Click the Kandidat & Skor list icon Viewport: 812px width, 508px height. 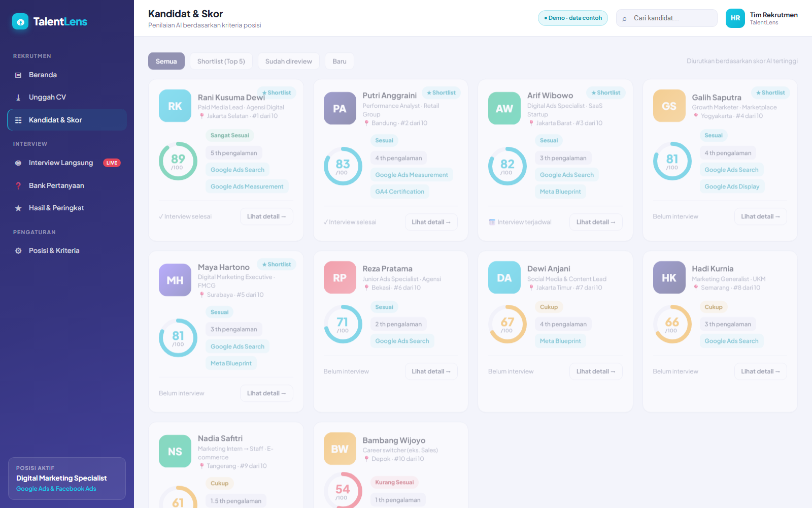click(18, 120)
